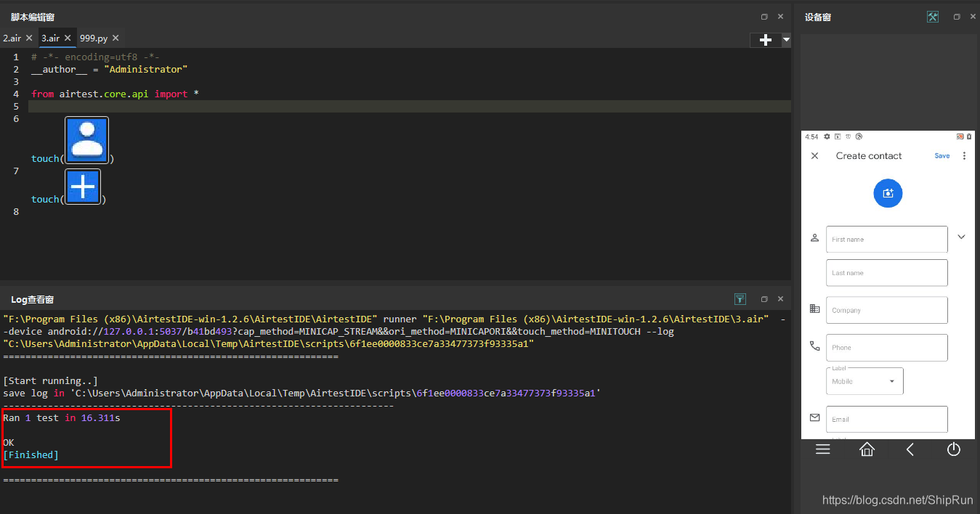
Task: Switch to 2.air script tab
Action: [x=12, y=38]
